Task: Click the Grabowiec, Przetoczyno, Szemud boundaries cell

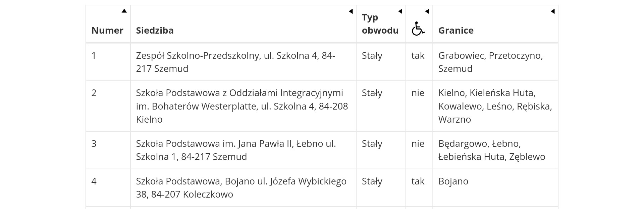Action: click(x=490, y=62)
